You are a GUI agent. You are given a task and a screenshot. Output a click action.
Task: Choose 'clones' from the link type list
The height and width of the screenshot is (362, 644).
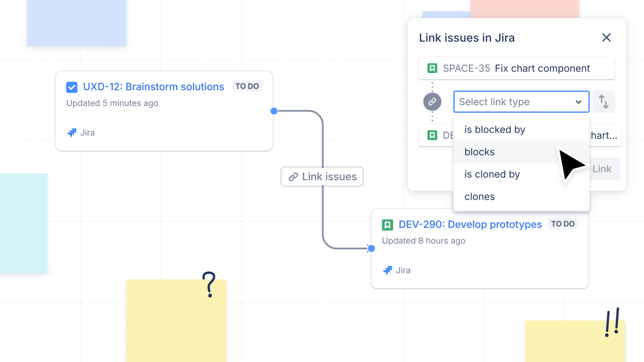point(479,197)
